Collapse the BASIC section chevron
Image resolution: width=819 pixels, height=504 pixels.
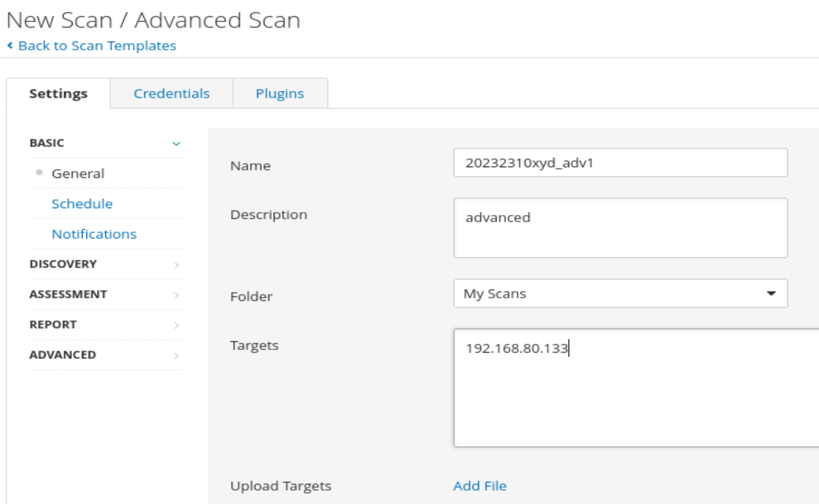pyautogui.click(x=177, y=144)
